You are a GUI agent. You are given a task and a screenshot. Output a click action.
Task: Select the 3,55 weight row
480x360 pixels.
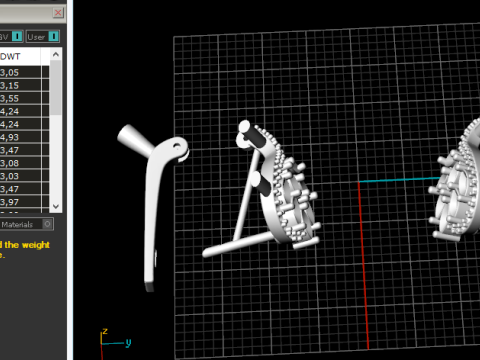[x=24, y=98]
